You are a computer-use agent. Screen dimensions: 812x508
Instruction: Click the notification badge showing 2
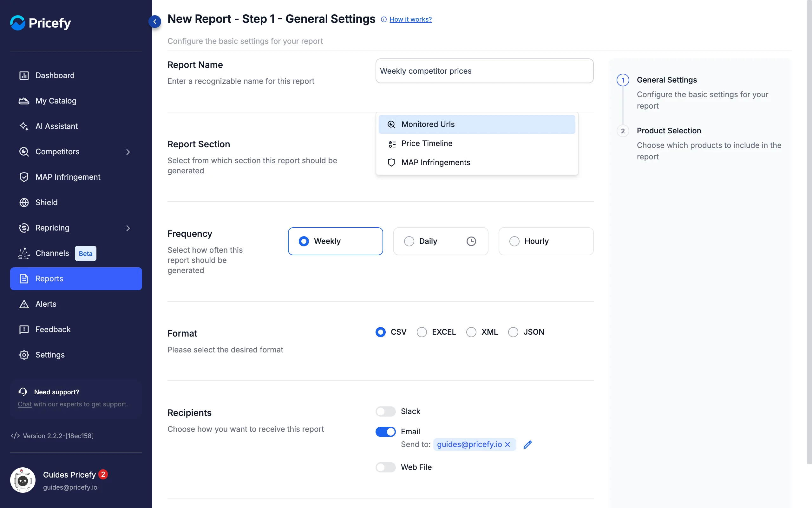pyautogui.click(x=103, y=474)
